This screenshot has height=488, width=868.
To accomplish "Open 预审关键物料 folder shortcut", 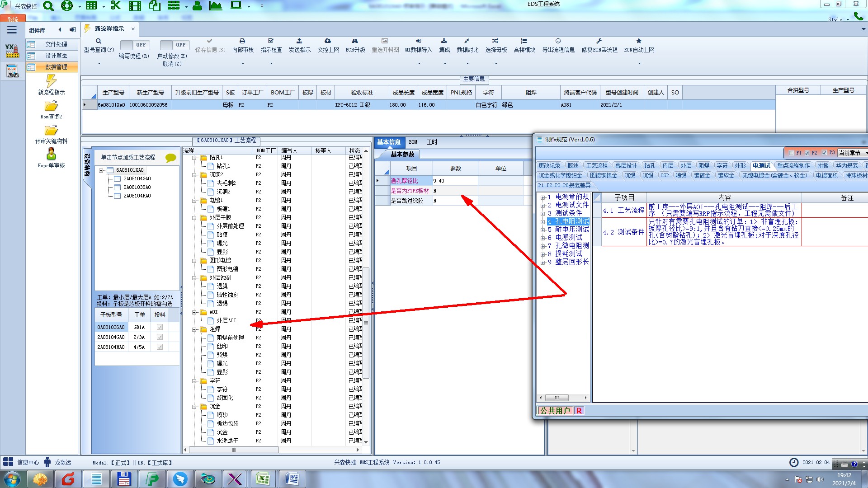I will pos(51,134).
